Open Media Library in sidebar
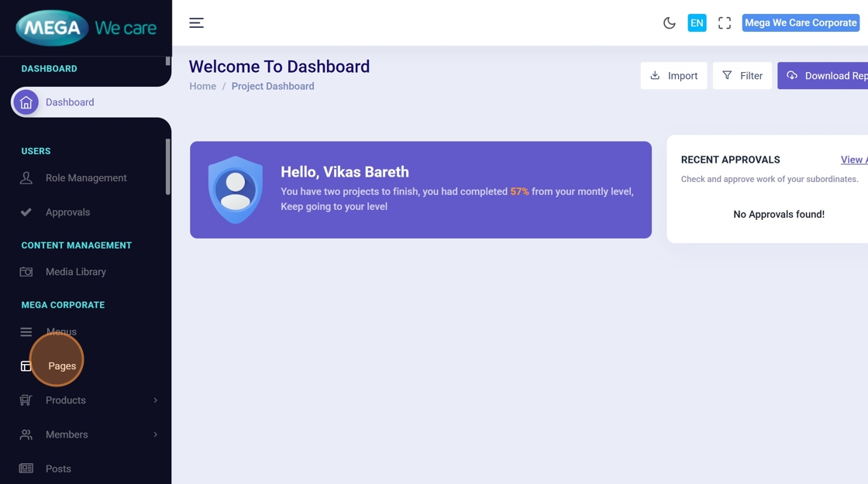The image size is (868, 484). [x=75, y=272]
